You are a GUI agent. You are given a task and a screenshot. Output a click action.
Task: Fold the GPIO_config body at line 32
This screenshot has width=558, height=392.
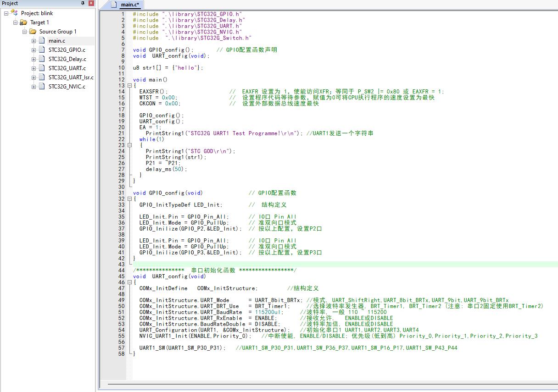point(129,199)
